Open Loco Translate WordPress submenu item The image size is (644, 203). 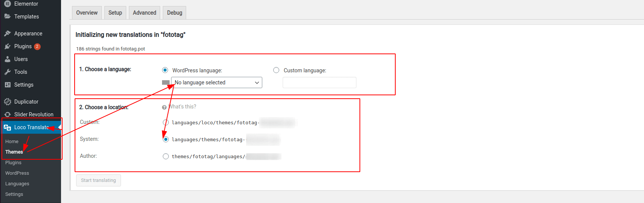click(17, 173)
